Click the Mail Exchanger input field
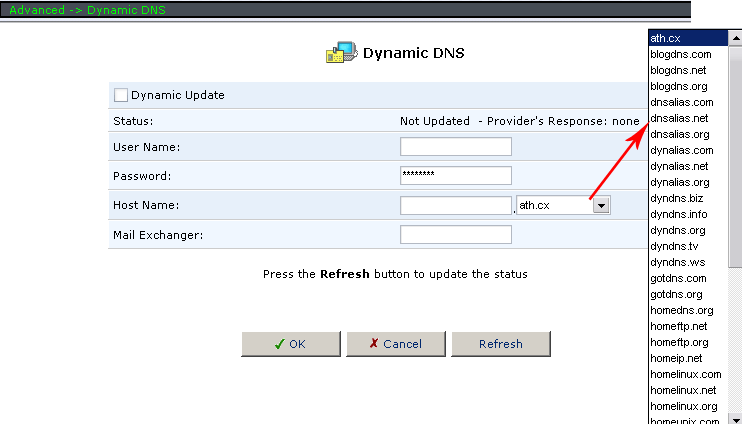The width and height of the screenshot is (742, 424). tap(455, 235)
